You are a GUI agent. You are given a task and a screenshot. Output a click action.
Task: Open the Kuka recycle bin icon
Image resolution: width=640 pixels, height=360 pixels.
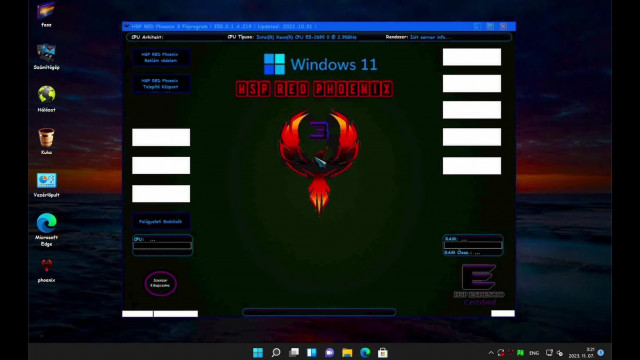coord(46,141)
